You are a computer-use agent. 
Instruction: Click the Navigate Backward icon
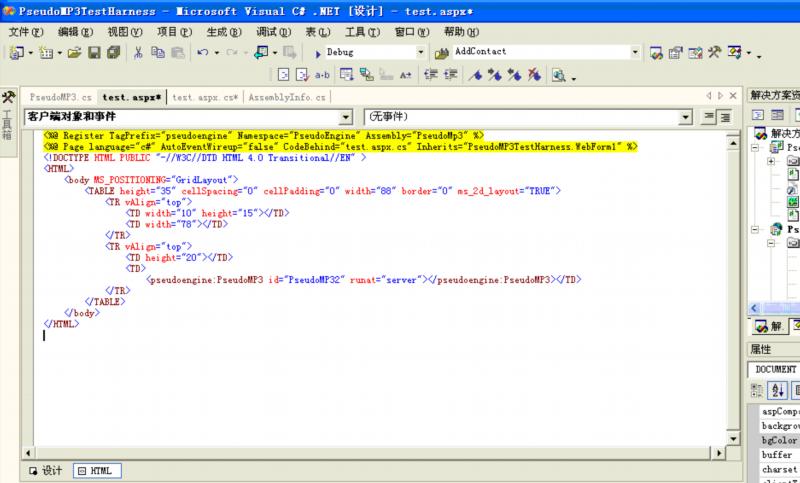click(262, 52)
